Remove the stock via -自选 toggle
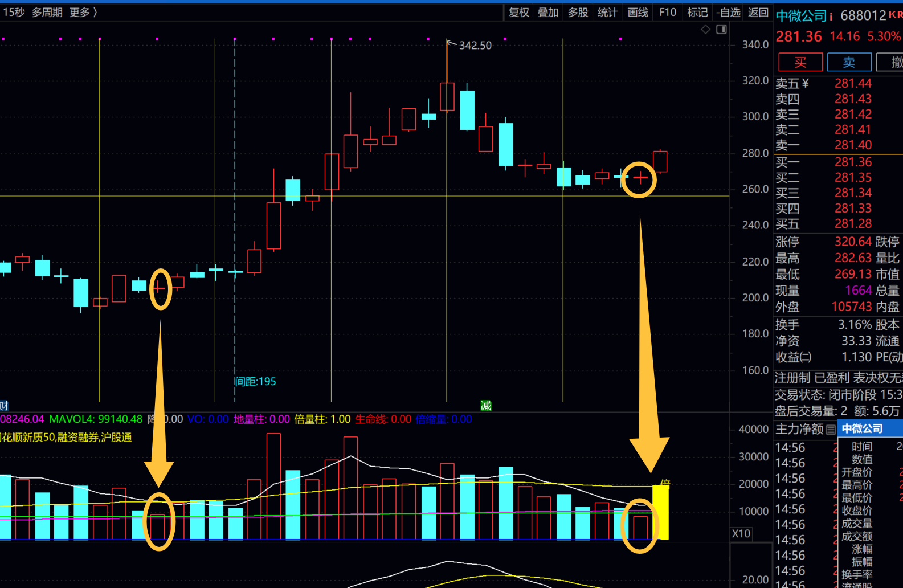The height and width of the screenshot is (588, 903). (728, 12)
